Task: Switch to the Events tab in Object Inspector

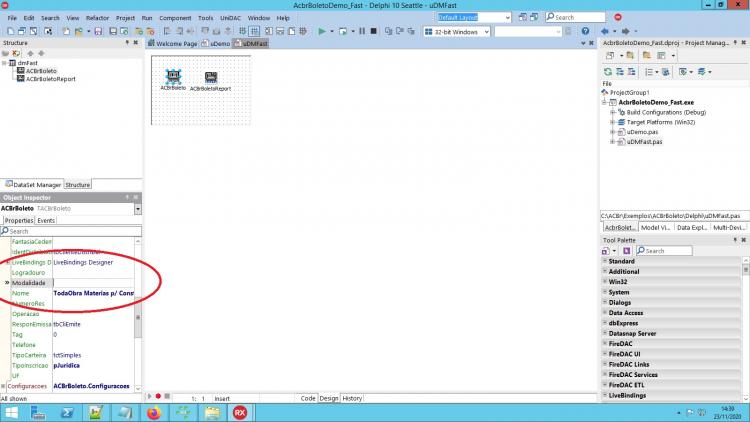Action: click(x=46, y=221)
